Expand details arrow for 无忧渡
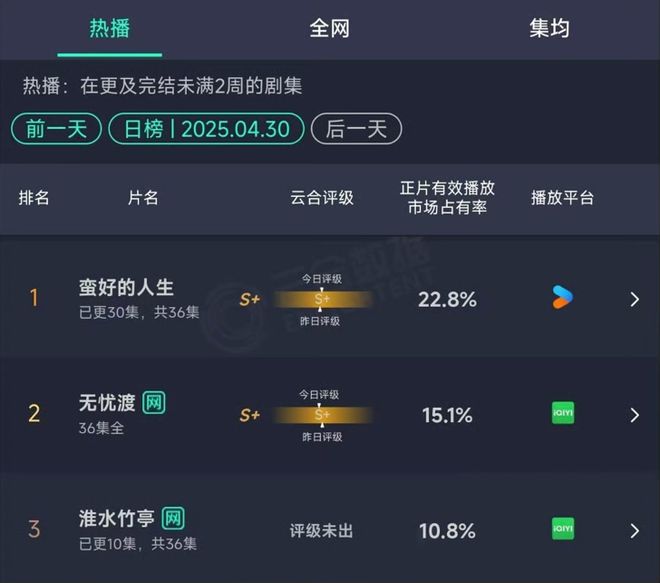The height and width of the screenshot is (583, 660). [x=635, y=415]
